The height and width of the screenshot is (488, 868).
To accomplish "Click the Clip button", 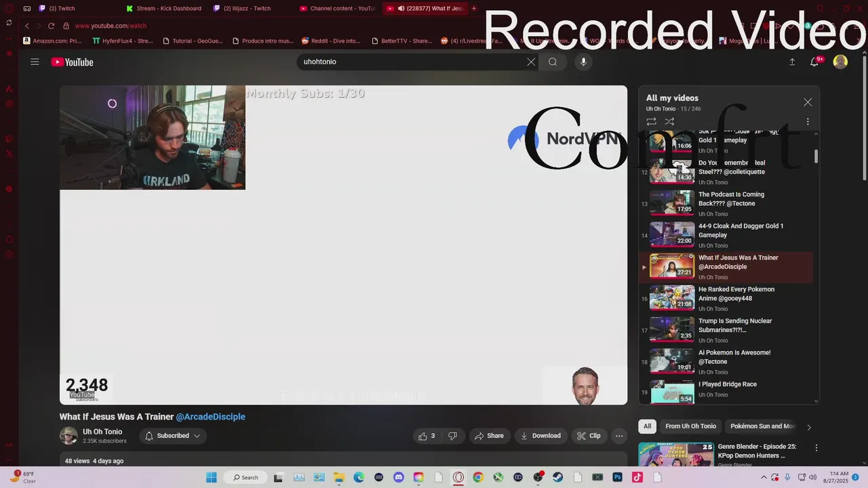I will (589, 436).
